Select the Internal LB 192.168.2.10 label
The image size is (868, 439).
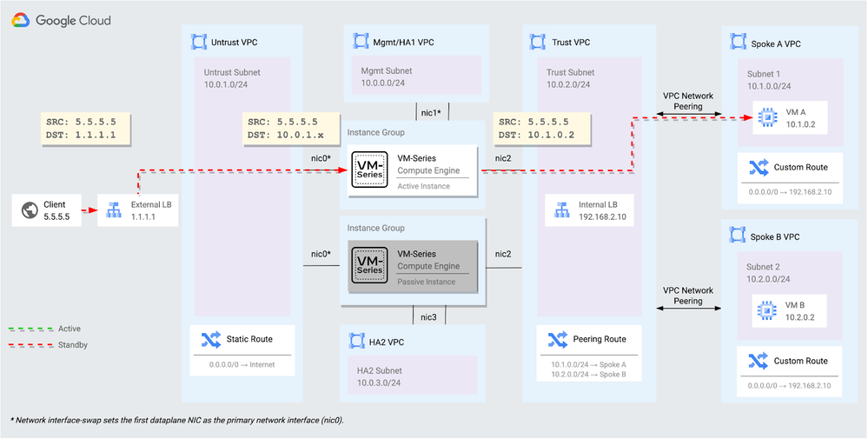(603, 210)
